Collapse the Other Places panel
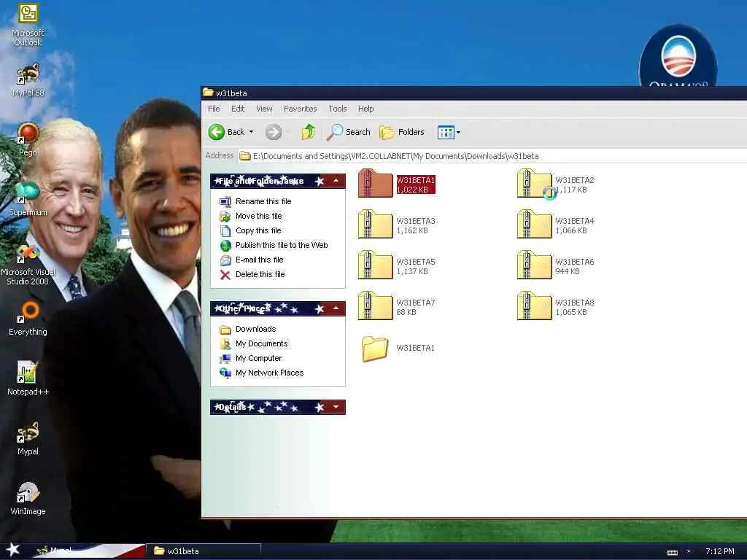 (336, 308)
